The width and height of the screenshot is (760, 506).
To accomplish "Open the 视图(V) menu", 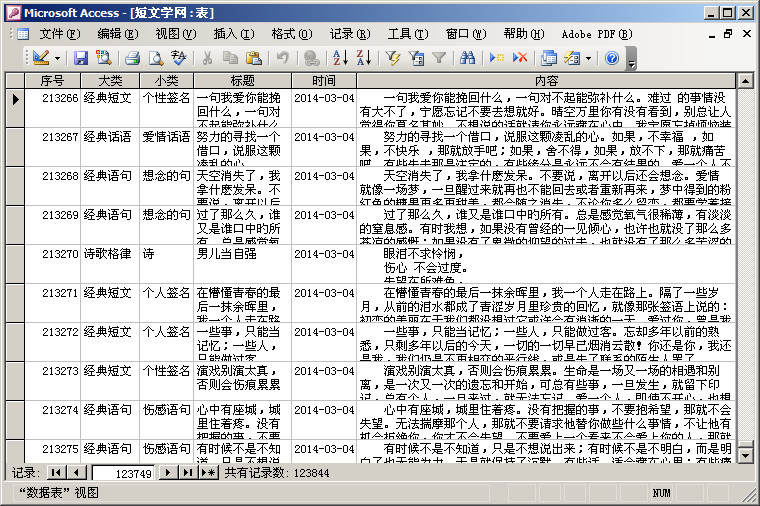I will tap(175, 34).
